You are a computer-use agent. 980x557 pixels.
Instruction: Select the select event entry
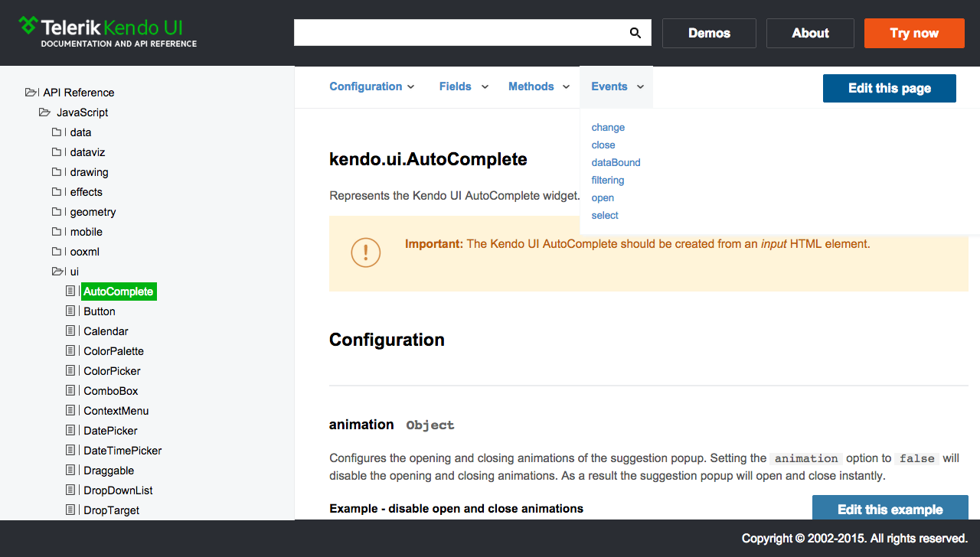coord(605,216)
